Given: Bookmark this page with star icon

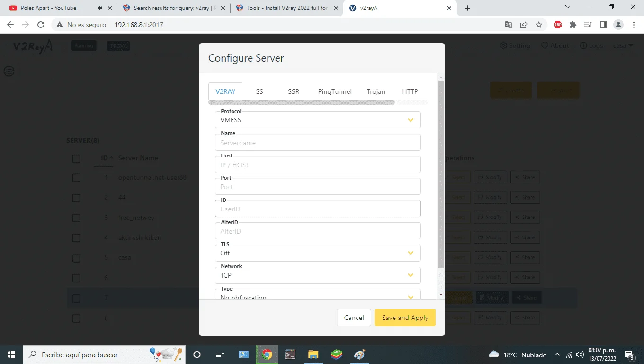Looking at the screenshot, I should tap(539, 25).
